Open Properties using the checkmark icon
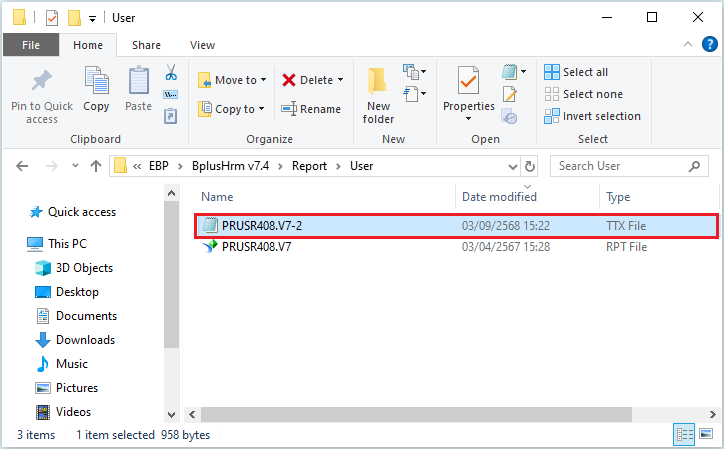Screen dimensions: 724x449 point(468,82)
